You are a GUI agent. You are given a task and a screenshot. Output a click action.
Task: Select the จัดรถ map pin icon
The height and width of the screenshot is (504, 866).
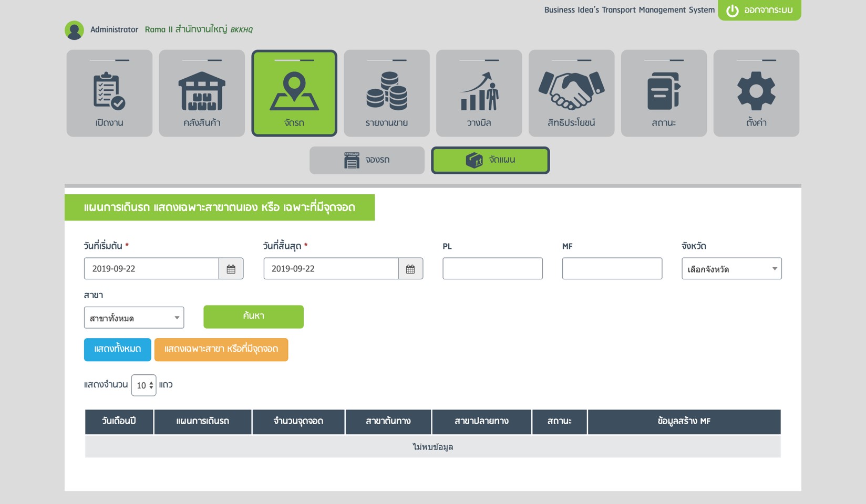(294, 91)
